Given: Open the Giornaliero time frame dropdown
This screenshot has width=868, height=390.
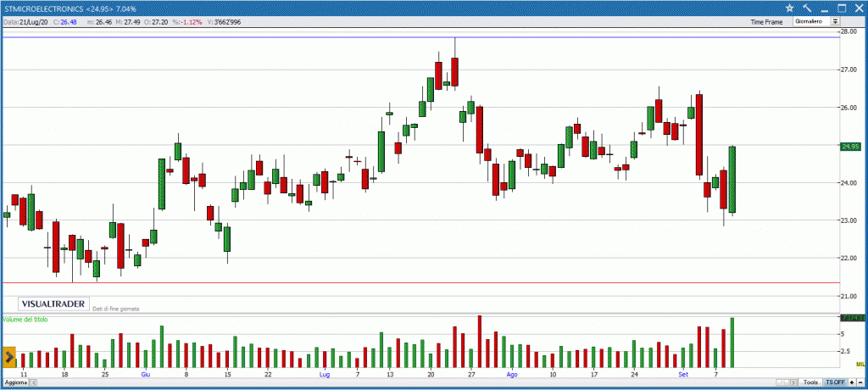Looking at the screenshot, I should tap(816, 21).
